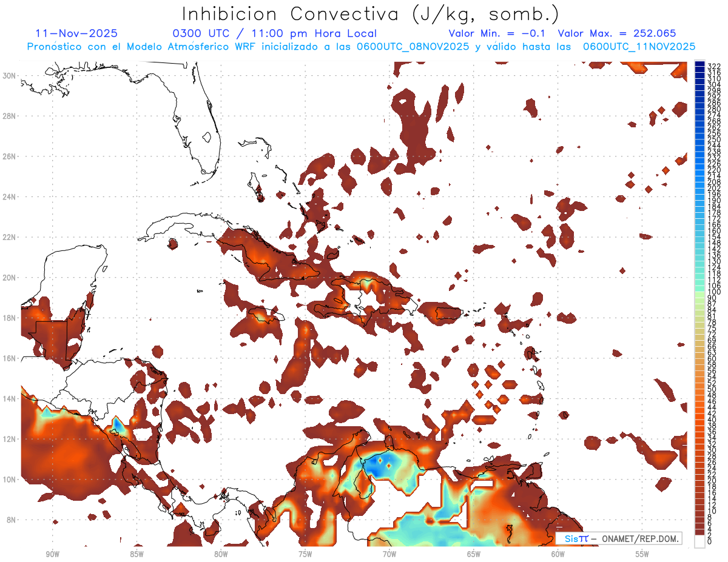Click the '202' colorbar value
The image size is (728, 562).
[x=713, y=188]
